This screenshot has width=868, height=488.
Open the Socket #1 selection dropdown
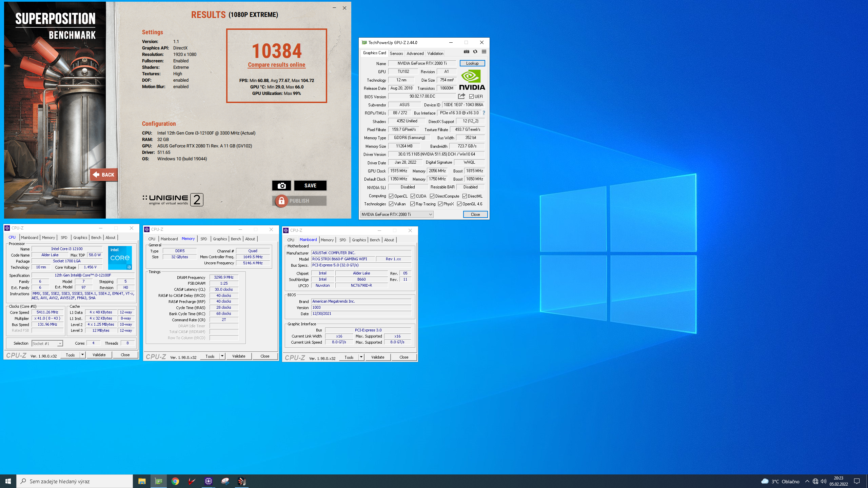(x=47, y=343)
